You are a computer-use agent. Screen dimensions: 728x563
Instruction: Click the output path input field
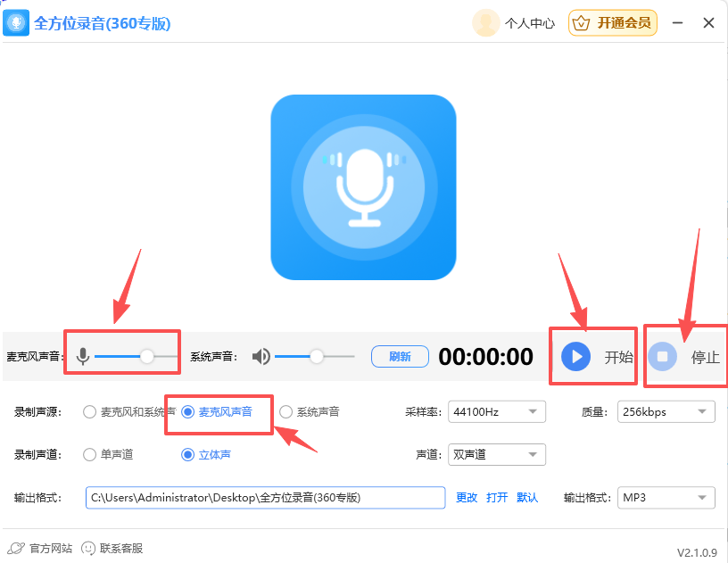pyautogui.click(x=265, y=497)
